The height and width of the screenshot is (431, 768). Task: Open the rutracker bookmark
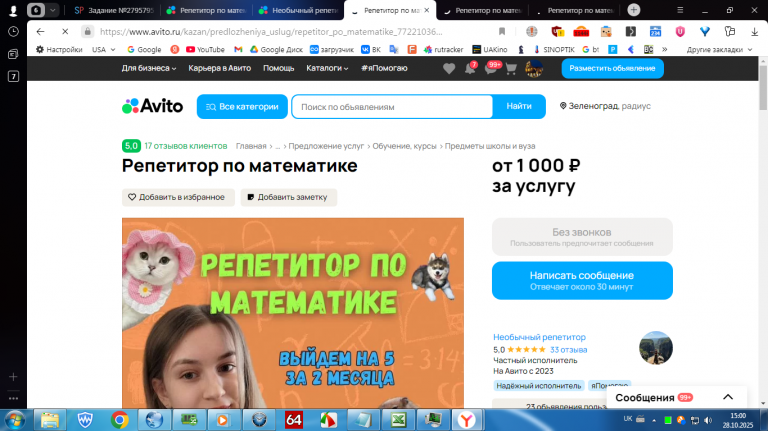(443, 49)
